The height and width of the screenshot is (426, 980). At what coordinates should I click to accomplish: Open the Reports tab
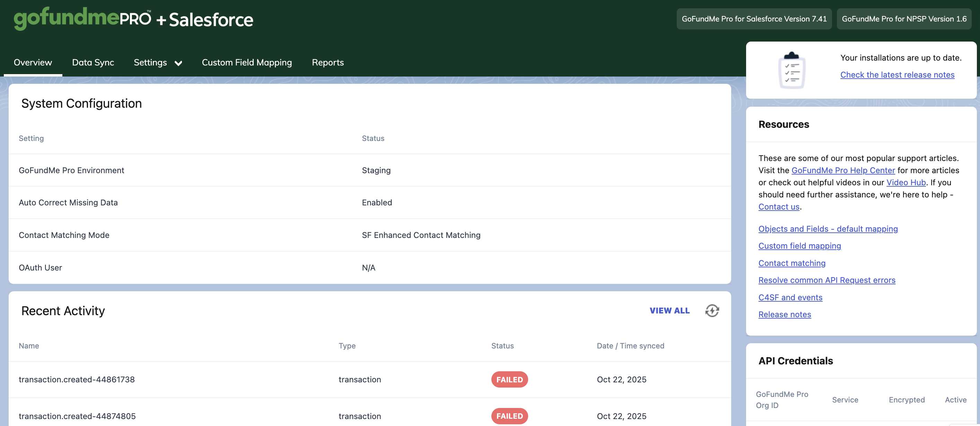[327, 62]
